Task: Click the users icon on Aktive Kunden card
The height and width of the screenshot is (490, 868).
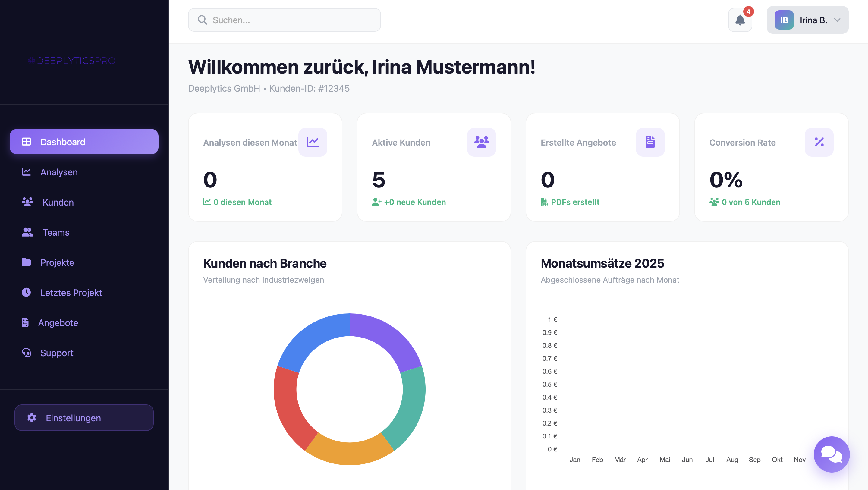Action: point(481,142)
